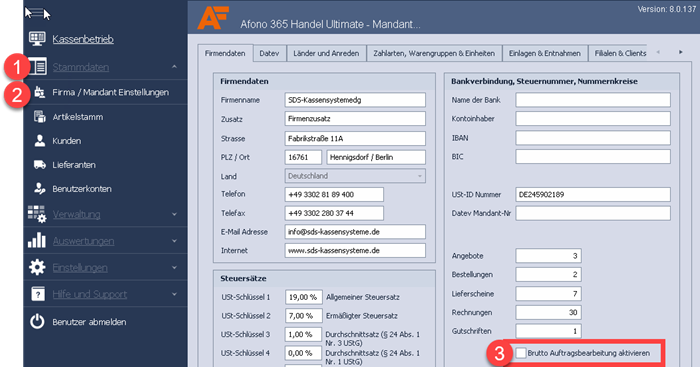The image size is (700, 367).
Task: Open Zahlarten, Warengruppen & Einheiten tab
Action: tap(434, 53)
